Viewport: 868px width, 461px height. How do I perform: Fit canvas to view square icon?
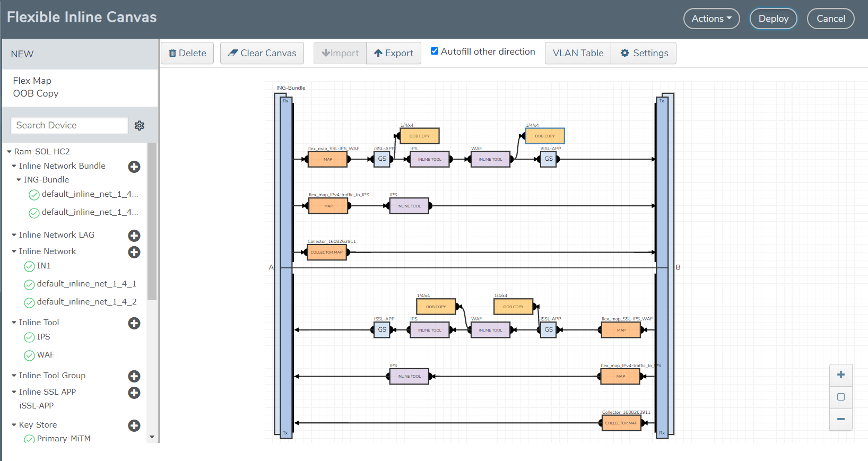tap(841, 397)
